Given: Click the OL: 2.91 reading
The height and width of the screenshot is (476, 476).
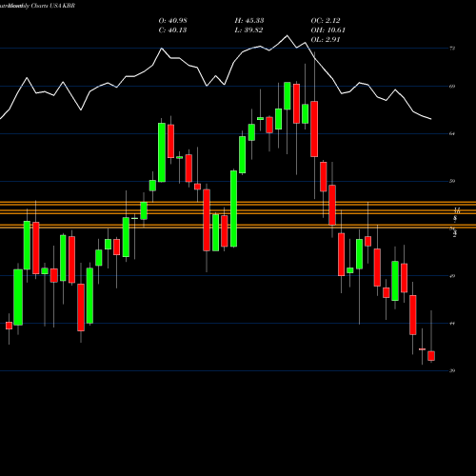Looking at the screenshot, I should click(326, 40).
